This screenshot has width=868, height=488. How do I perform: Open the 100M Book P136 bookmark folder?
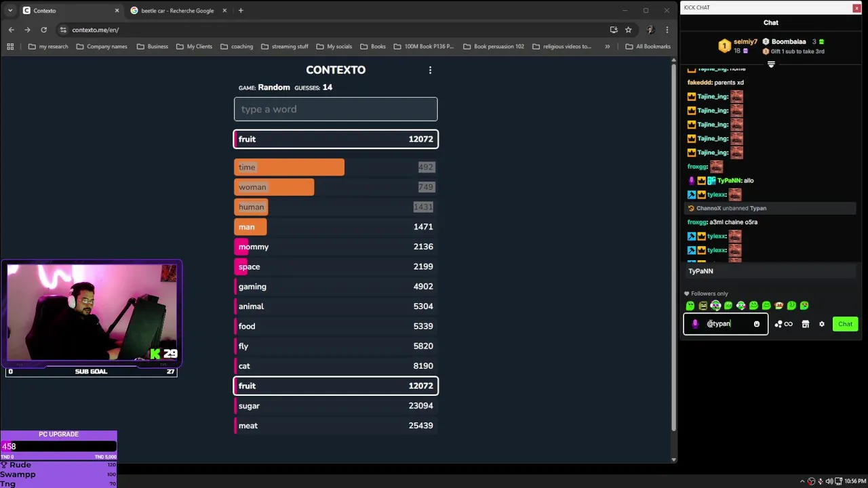pos(423,47)
